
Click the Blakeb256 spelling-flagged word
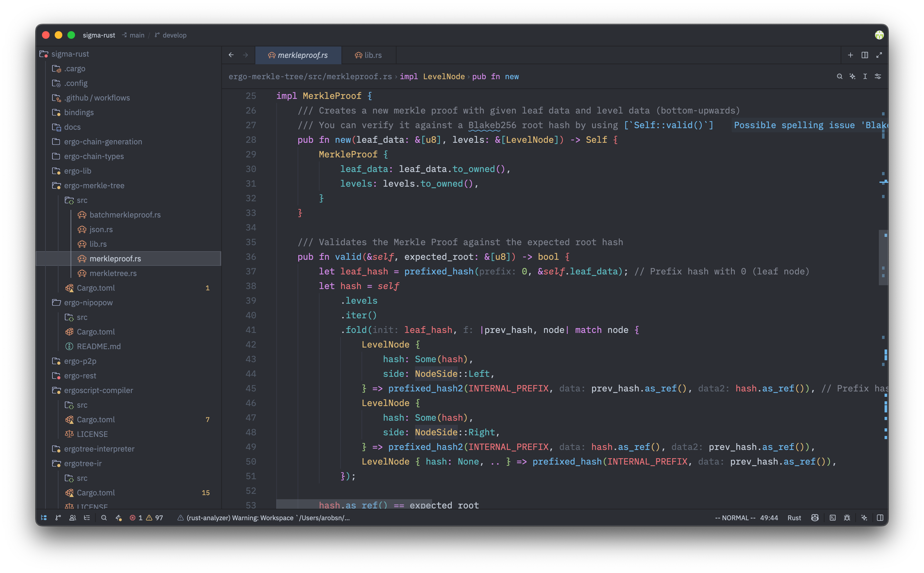(492, 125)
